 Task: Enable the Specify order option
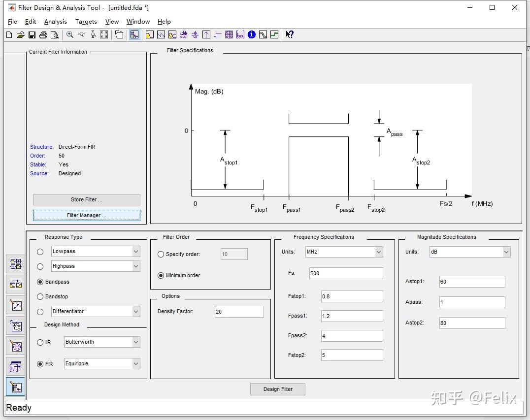click(x=161, y=255)
